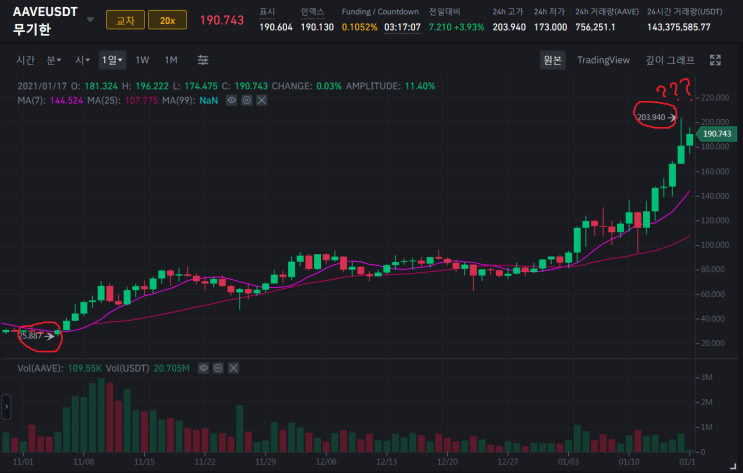The image size is (743, 473).
Task: Open the AAVEUSDT pair selector arrow
Action: (x=90, y=20)
